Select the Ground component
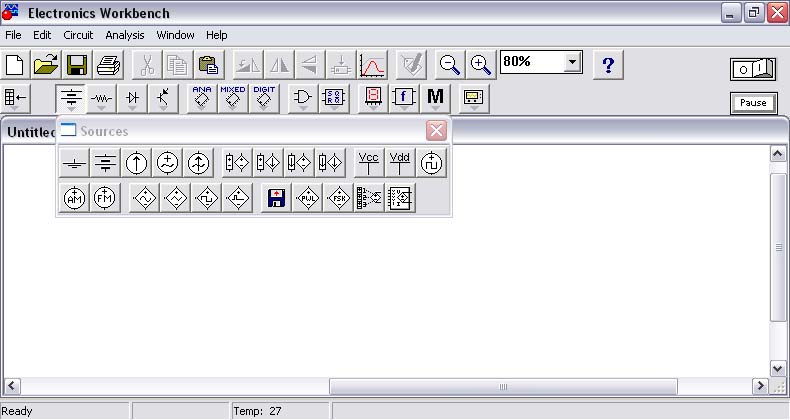This screenshot has width=790, height=420. 74,163
